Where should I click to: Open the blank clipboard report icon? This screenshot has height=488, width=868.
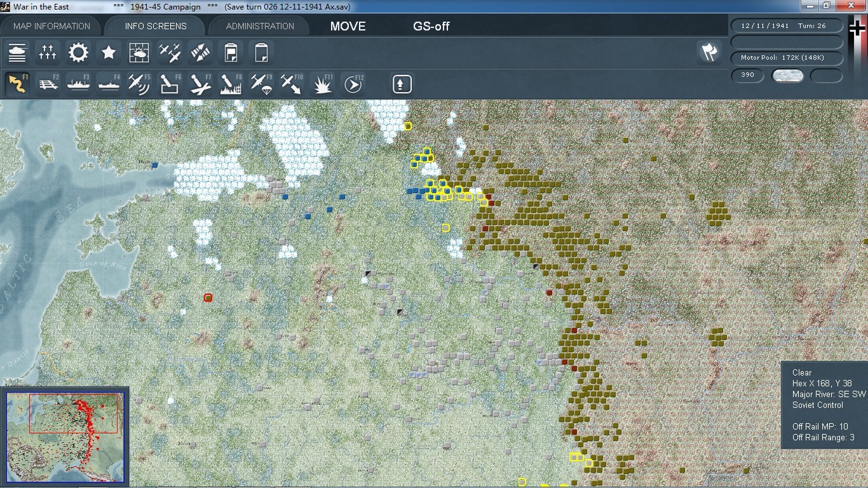[x=261, y=53]
